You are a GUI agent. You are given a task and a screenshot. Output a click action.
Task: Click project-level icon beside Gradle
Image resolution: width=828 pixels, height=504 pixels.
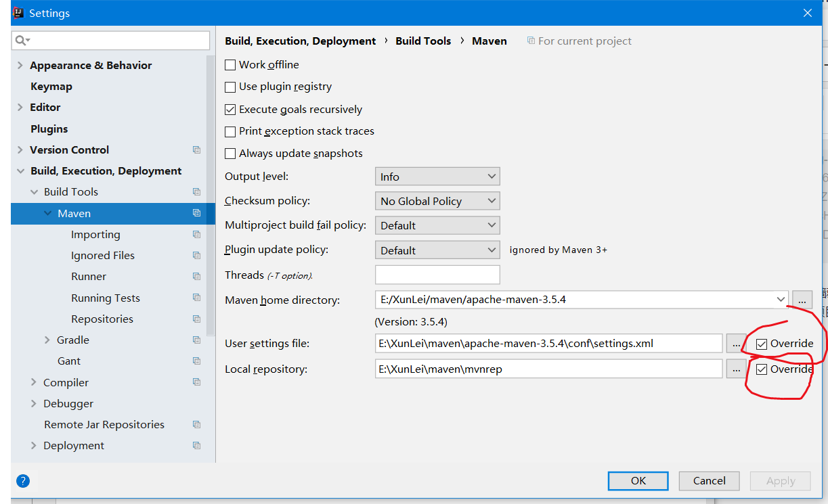[196, 340]
